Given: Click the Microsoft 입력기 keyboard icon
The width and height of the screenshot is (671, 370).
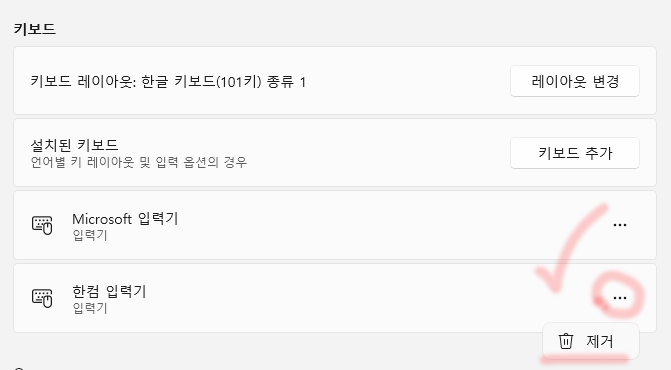Looking at the screenshot, I should pos(42,225).
